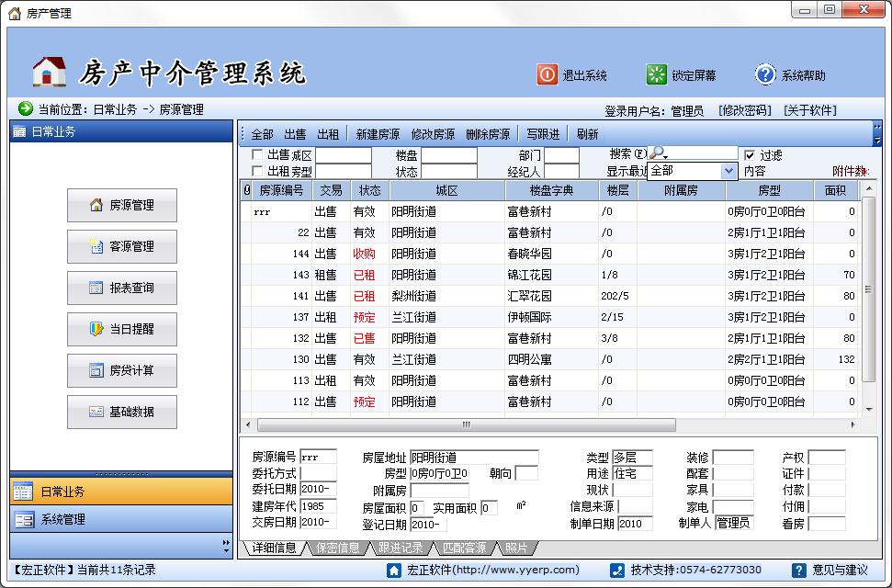This screenshot has width=892, height=588.
Task: Switch to the 匹配客源 tab
Action: tap(463, 548)
